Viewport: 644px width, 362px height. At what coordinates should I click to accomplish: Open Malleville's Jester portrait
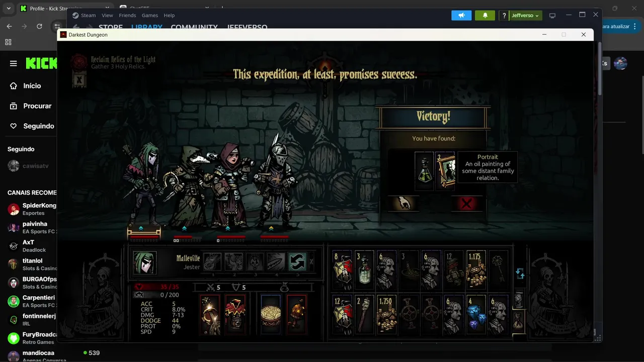(144, 262)
